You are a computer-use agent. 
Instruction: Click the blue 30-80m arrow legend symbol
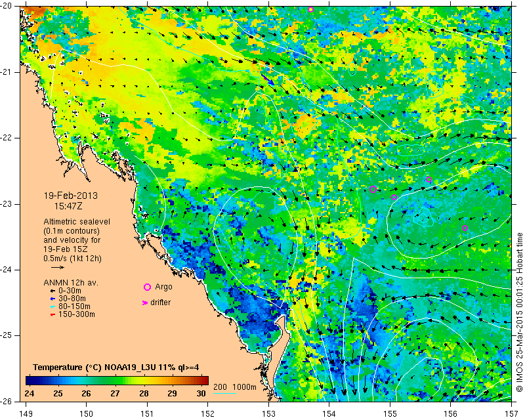pos(52,299)
